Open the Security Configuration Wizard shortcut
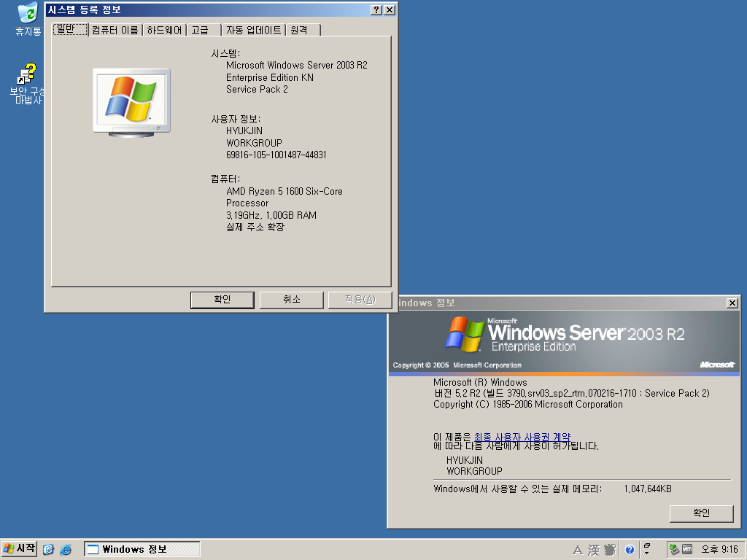This screenshot has height=560, width=747. 28,83
